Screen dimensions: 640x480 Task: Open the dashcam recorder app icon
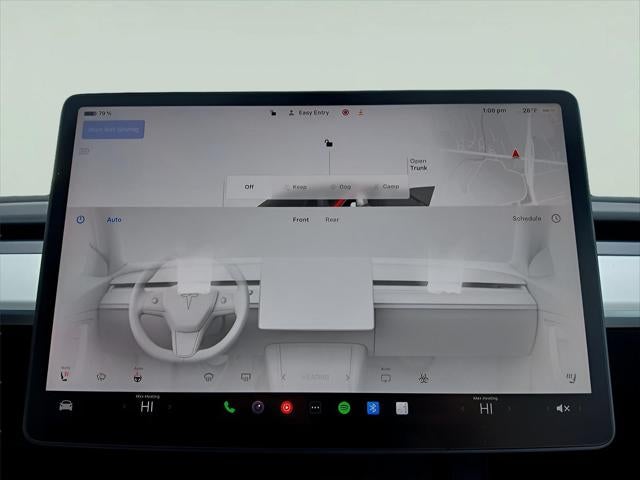286,408
